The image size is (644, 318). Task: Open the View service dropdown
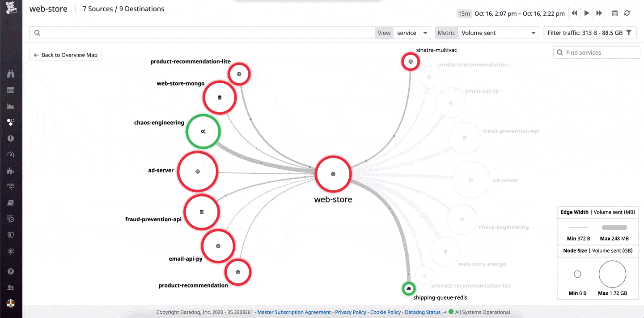[x=412, y=33]
